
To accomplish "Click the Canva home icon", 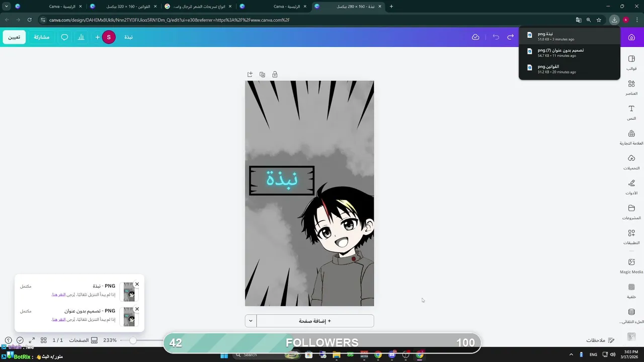I will pos(631,37).
